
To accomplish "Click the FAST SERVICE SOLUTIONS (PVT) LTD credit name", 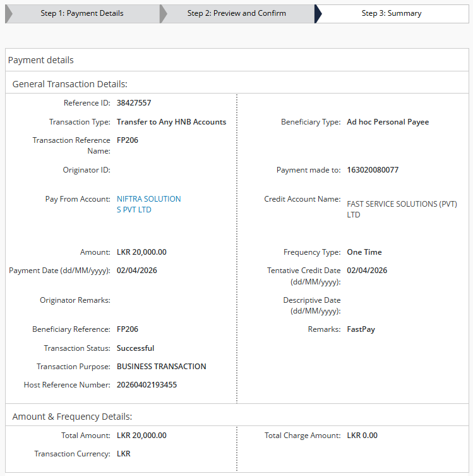I will click(402, 209).
